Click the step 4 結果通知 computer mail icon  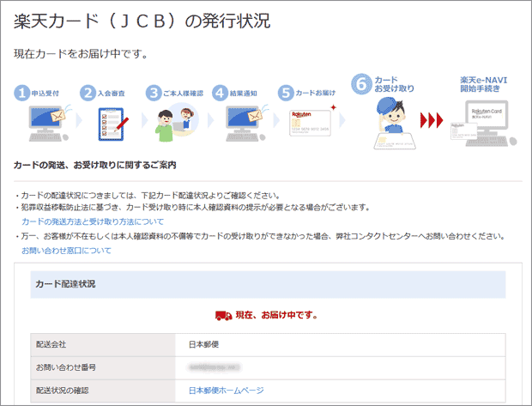coord(246,123)
